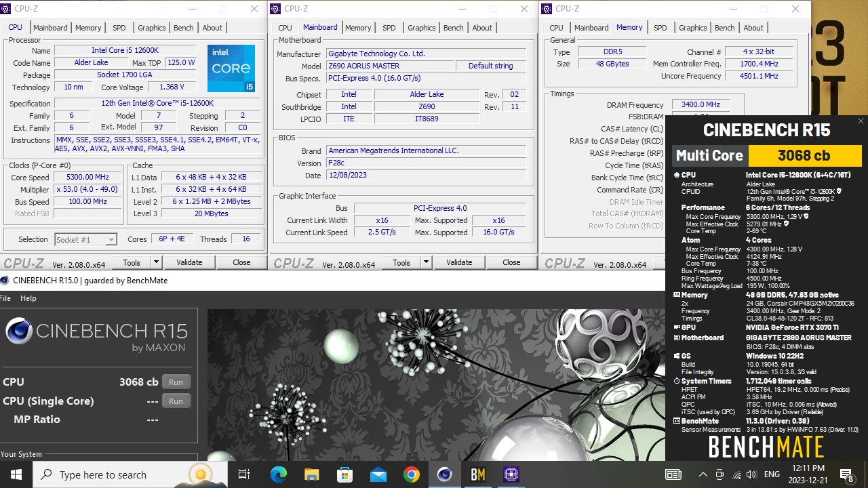Screen dimensions: 868x488
Task: Click Validate in the first CPU-Z window
Action: 189,262
